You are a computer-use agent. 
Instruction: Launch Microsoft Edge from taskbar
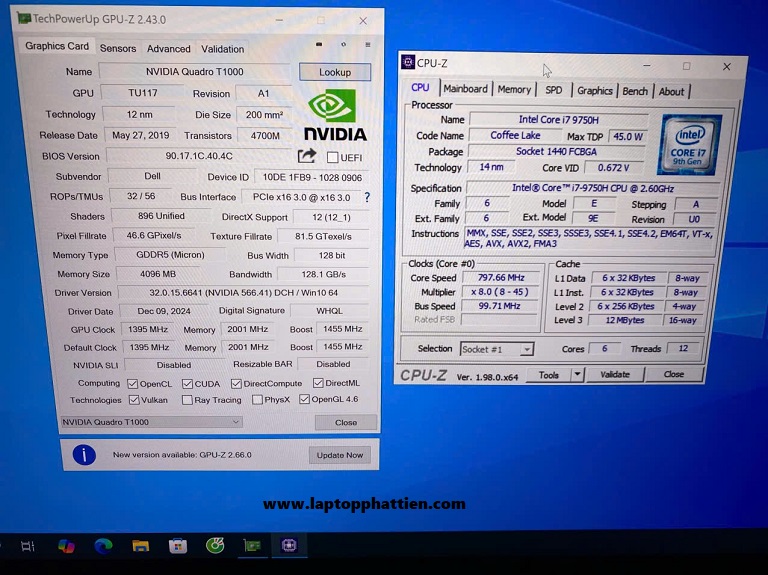tap(103, 546)
